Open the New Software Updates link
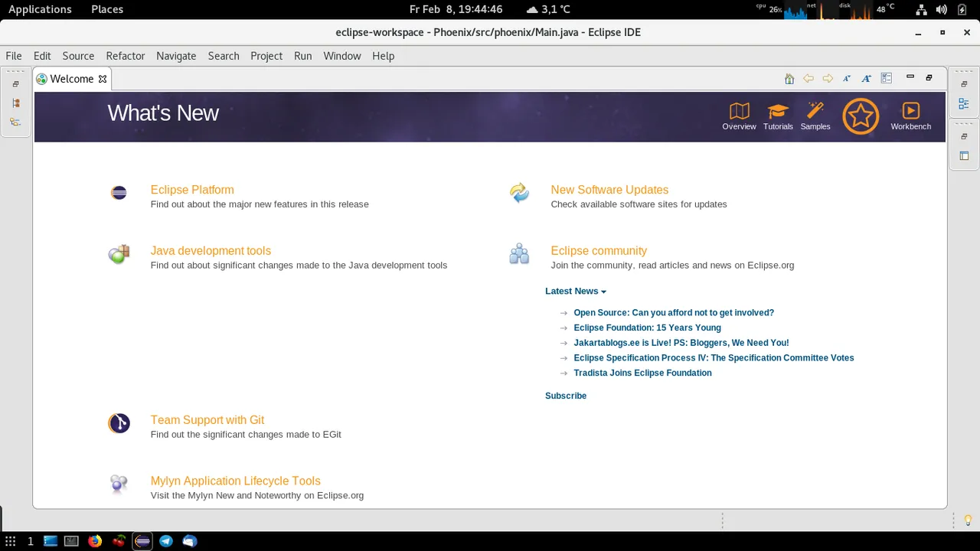The width and height of the screenshot is (980, 551). [609, 190]
